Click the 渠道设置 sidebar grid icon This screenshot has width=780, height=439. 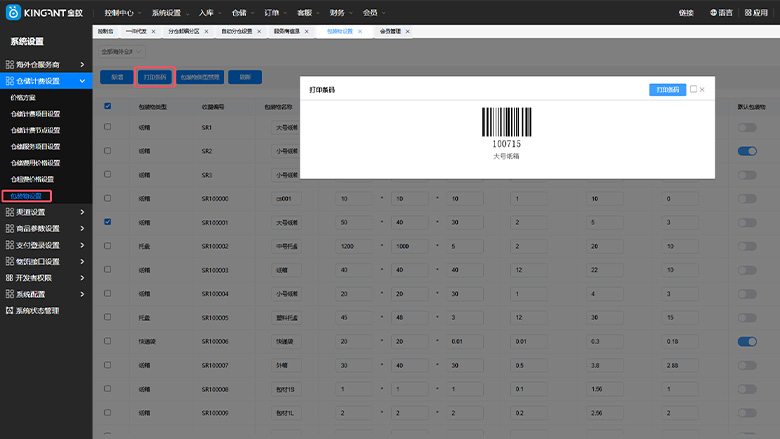coord(9,212)
